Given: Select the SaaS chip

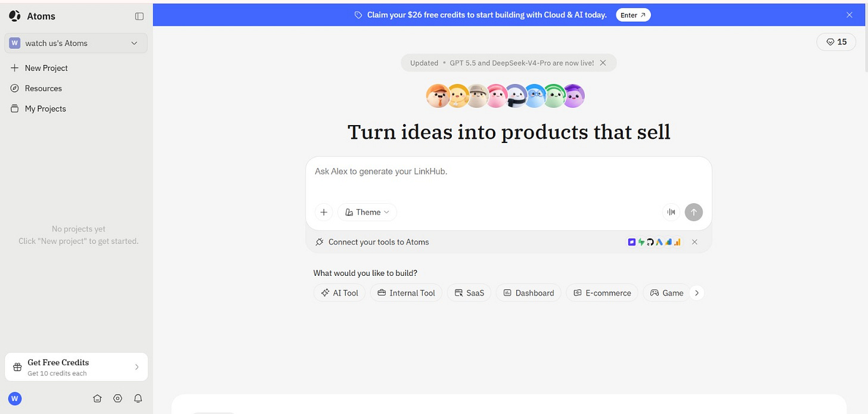Looking at the screenshot, I should 469,292.
